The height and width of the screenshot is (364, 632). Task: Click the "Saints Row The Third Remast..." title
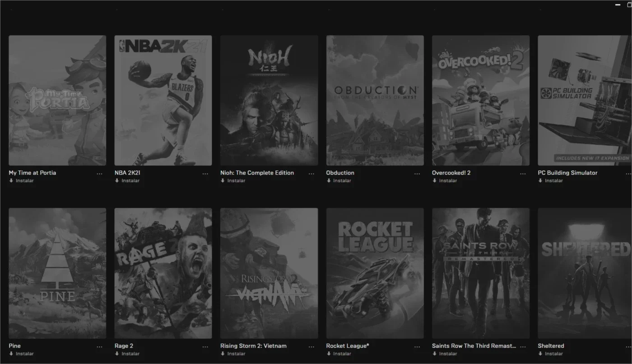(x=474, y=346)
